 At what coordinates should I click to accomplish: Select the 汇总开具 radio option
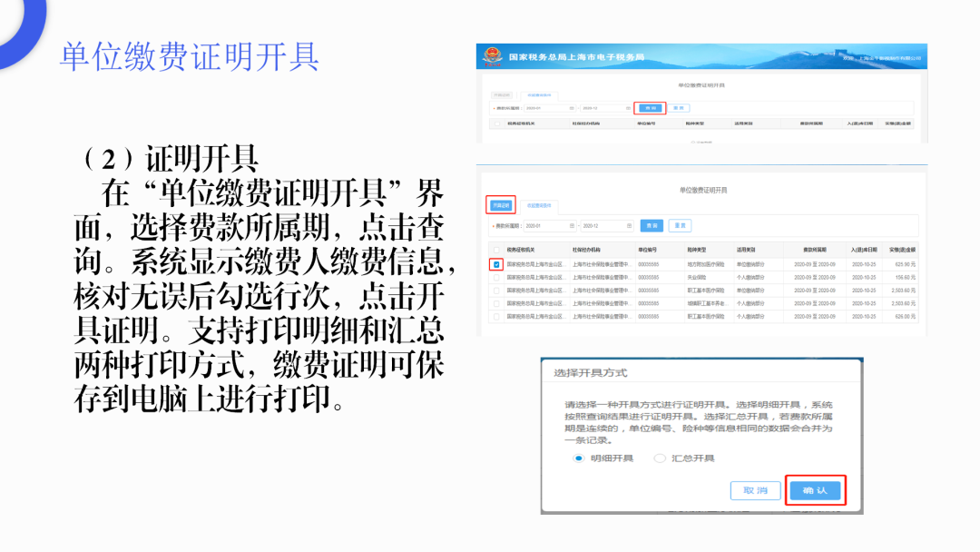[x=660, y=458]
